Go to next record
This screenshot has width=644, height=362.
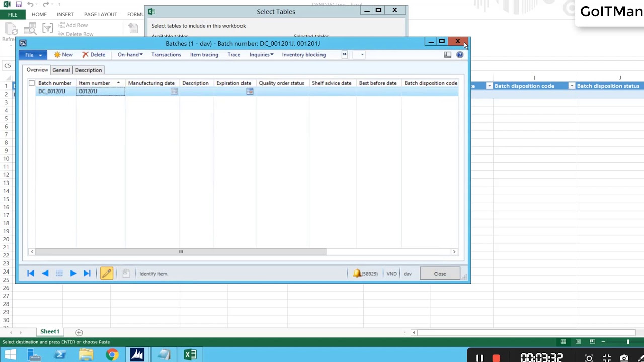[x=73, y=273]
